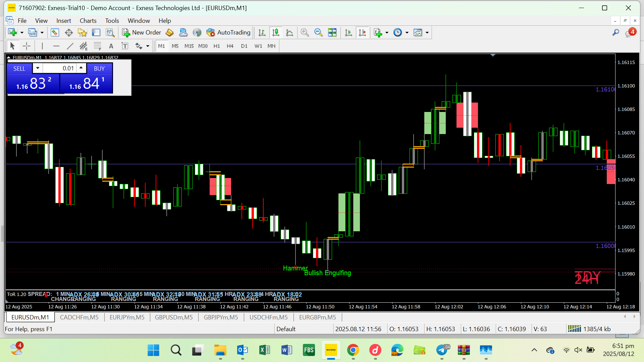Select the crosshair tool

(26, 46)
